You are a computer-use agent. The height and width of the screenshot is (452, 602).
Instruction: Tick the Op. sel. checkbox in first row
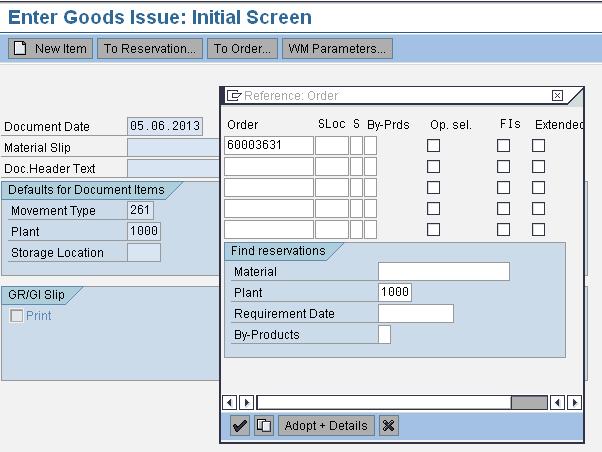tap(433, 146)
